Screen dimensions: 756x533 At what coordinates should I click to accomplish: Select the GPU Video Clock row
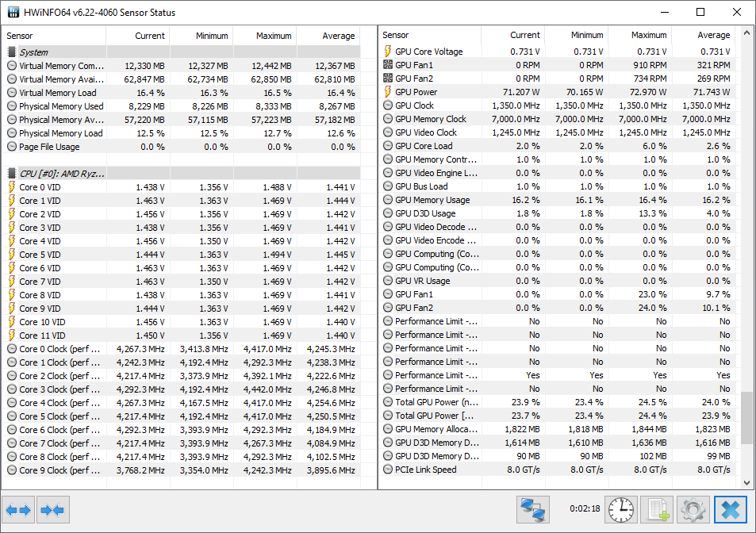[x=558, y=132]
